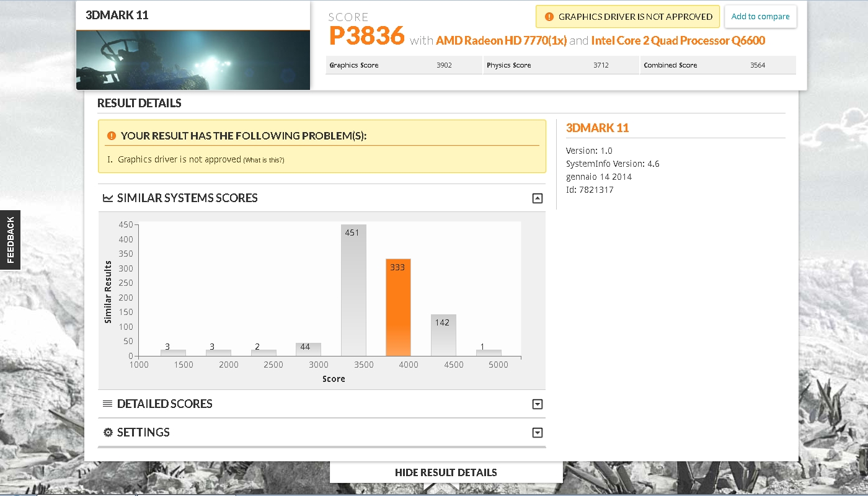This screenshot has height=496, width=868.
Task: Expand the Settings section arrow
Action: pos(538,433)
